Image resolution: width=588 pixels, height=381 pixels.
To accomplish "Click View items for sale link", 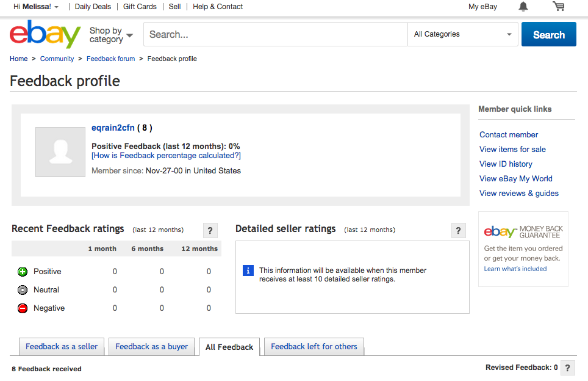I will point(512,149).
